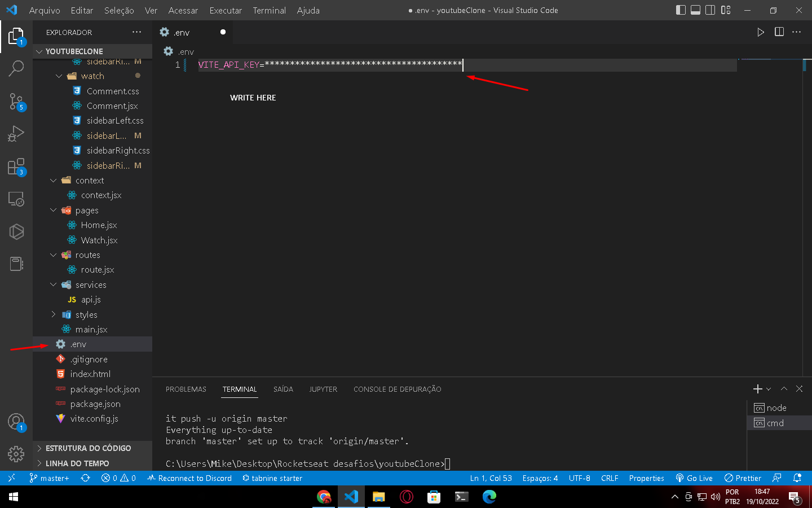Screen dimensions: 812x508
Task: Start the Go Live server
Action: [694, 478]
